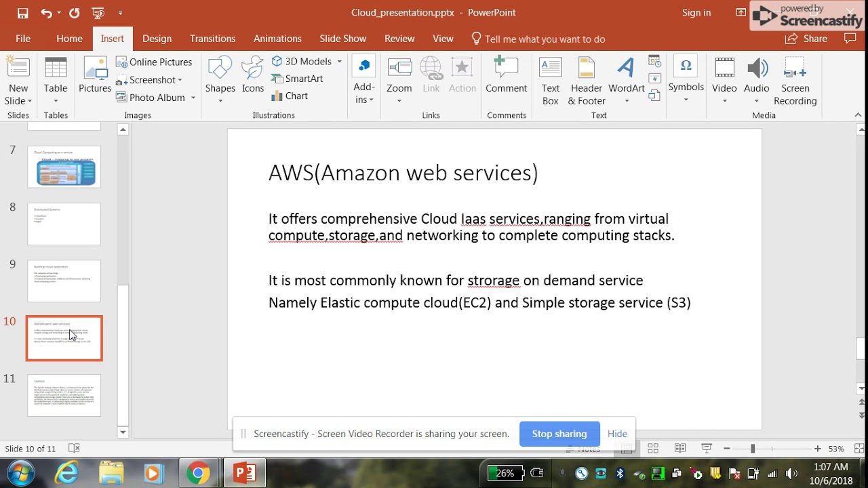Add a Text Box
Screen dimensions: 868x488
pyautogui.click(x=551, y=81)
